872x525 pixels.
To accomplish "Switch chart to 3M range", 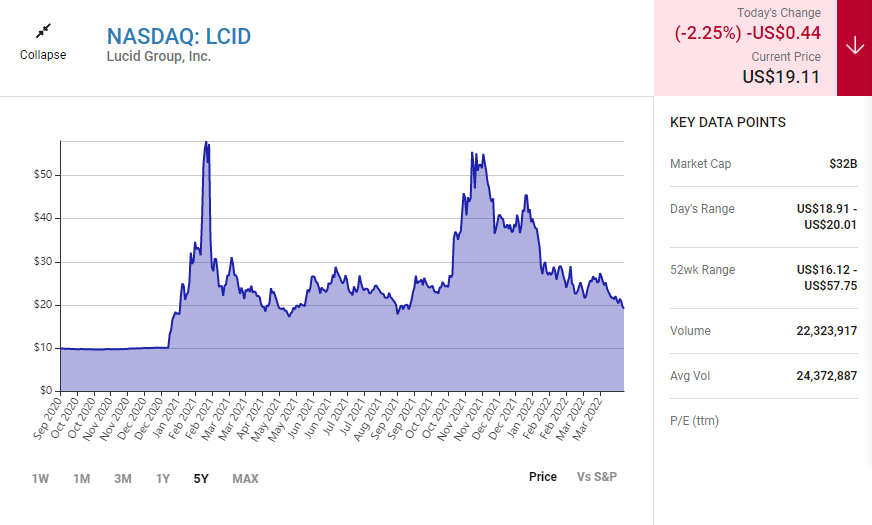I will (123, 479).
